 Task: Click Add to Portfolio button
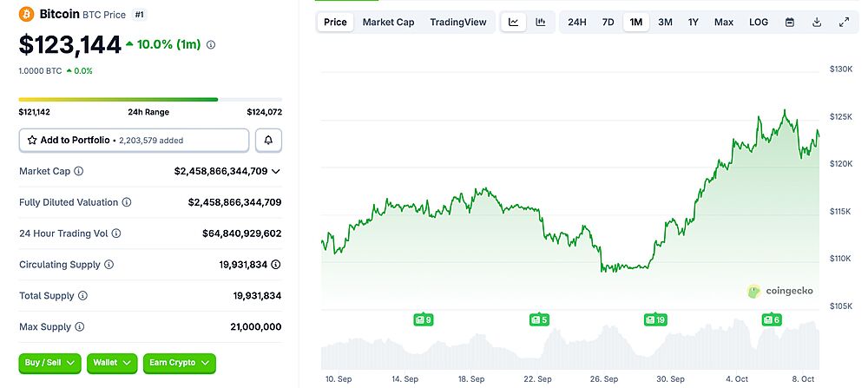tap(134, 140)
